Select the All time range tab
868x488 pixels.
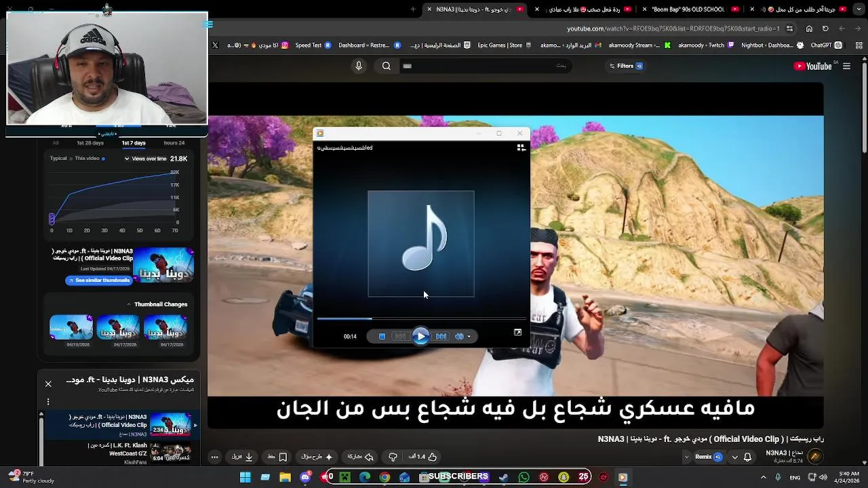click(56, 143)
